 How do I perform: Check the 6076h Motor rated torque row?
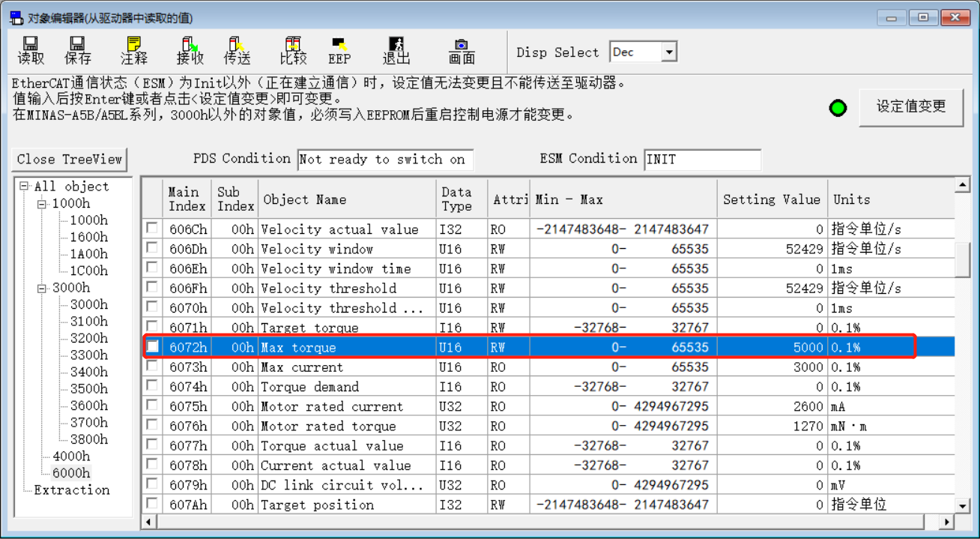[x=152, y=425]
